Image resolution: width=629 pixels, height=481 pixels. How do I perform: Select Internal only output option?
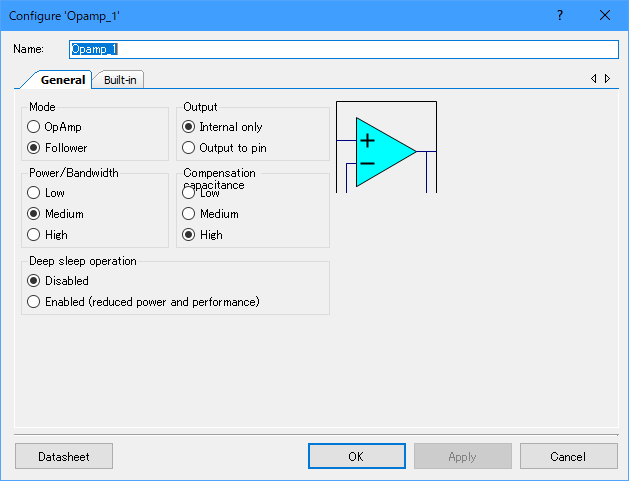coord(189,127)
